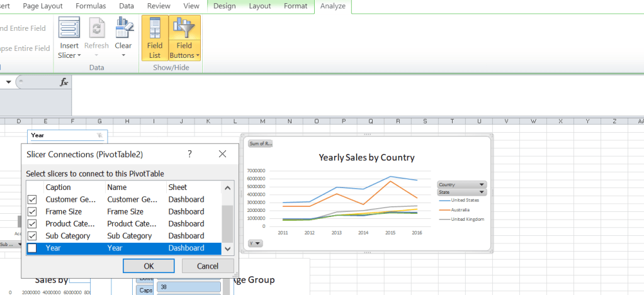644x295 pixels.
Task: Click the Clear icon in the ribbon
Action: pyautogui.click(x=123, y=29)
